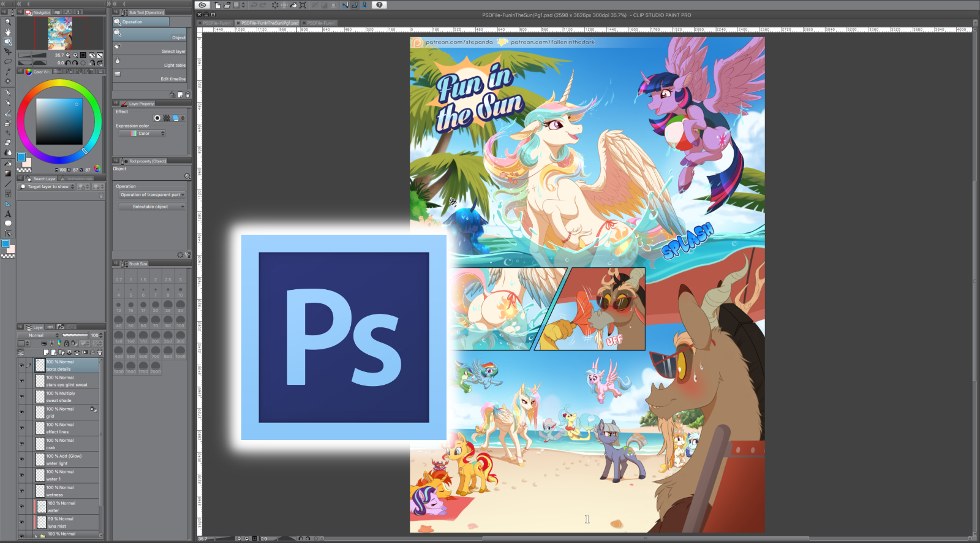This screenshot has width=980, height=543.
Task: Select the Operation object tool
Action: click(8, 42)
